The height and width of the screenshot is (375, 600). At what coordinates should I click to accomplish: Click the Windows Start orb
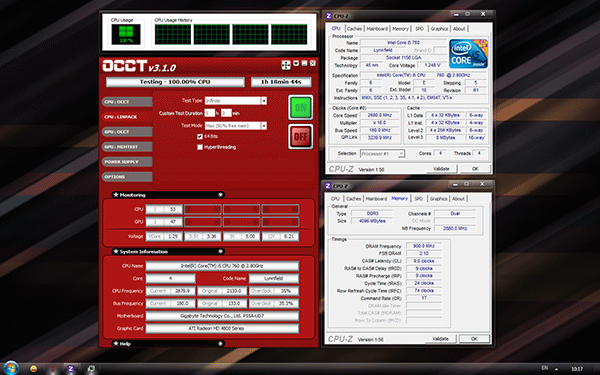tap(10, 368)
